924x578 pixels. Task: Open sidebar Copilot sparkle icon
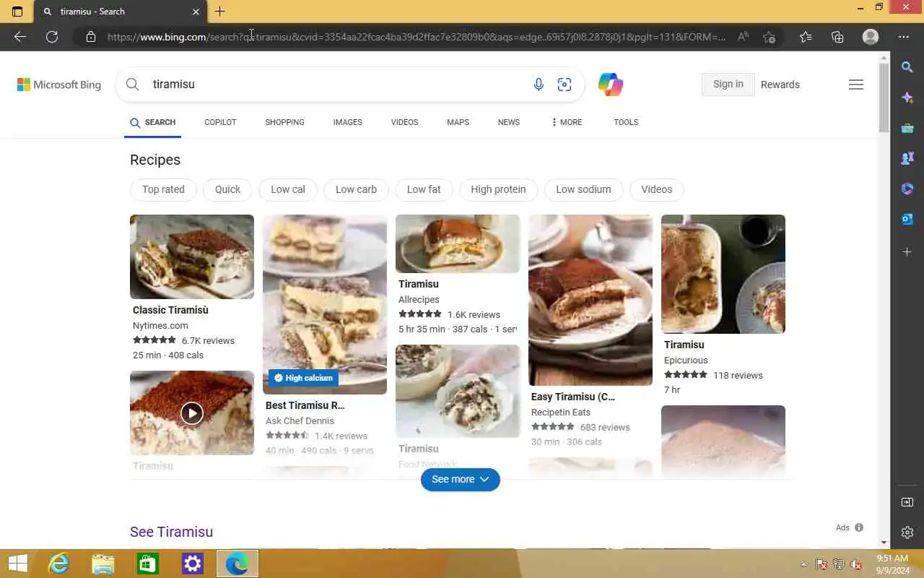(907, 98)
